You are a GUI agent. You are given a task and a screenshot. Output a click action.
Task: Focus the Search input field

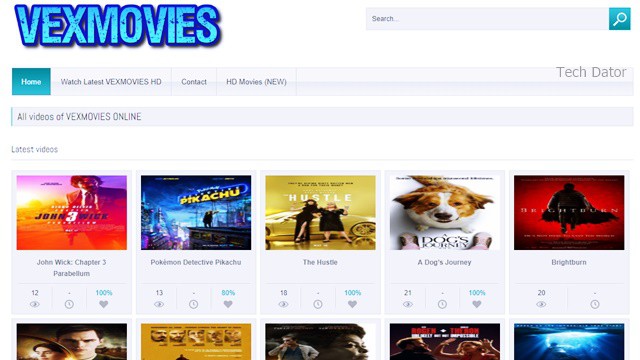[x=487, y=19]
